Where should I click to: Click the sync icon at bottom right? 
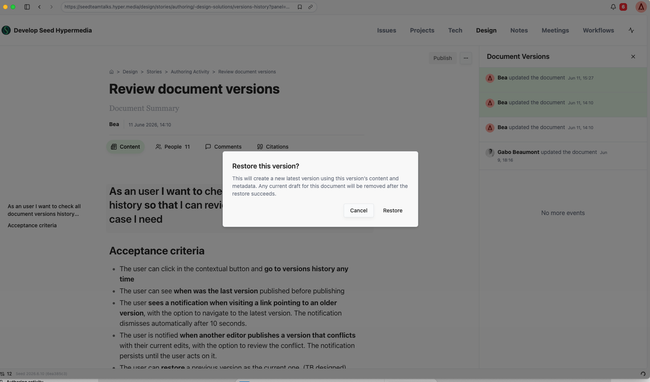point(643,374)
